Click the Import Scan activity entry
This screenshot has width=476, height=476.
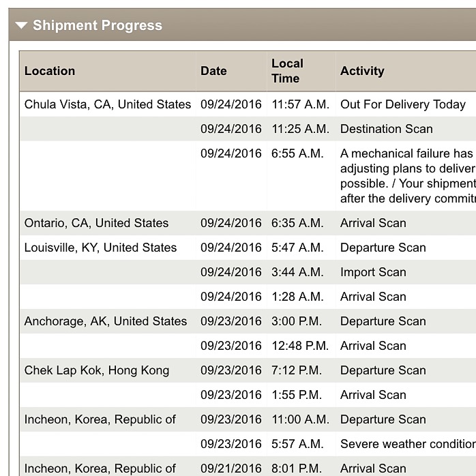373,272
